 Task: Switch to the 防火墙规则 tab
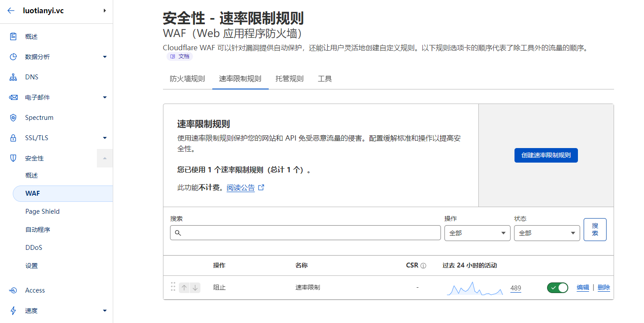click(x=187, y=79)
